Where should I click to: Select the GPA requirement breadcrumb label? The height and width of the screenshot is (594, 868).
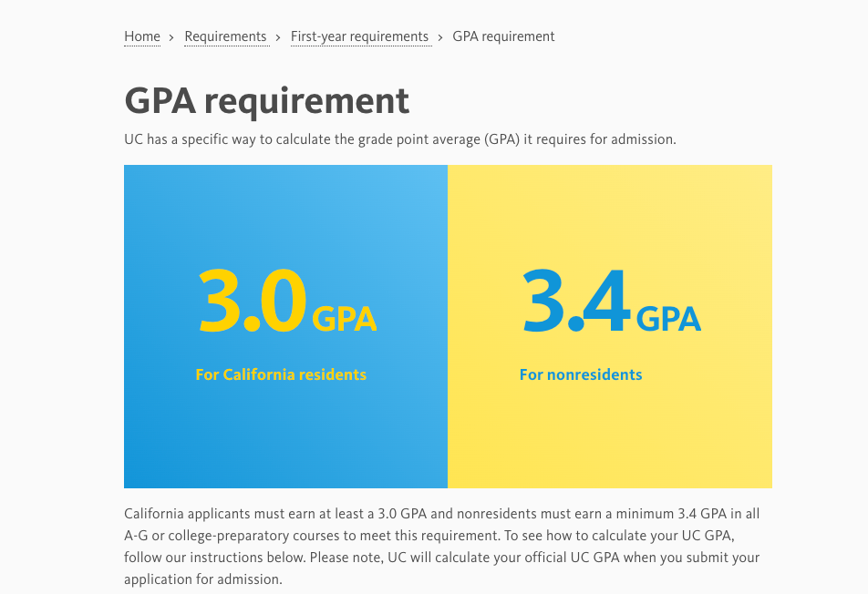coord(503,36)
